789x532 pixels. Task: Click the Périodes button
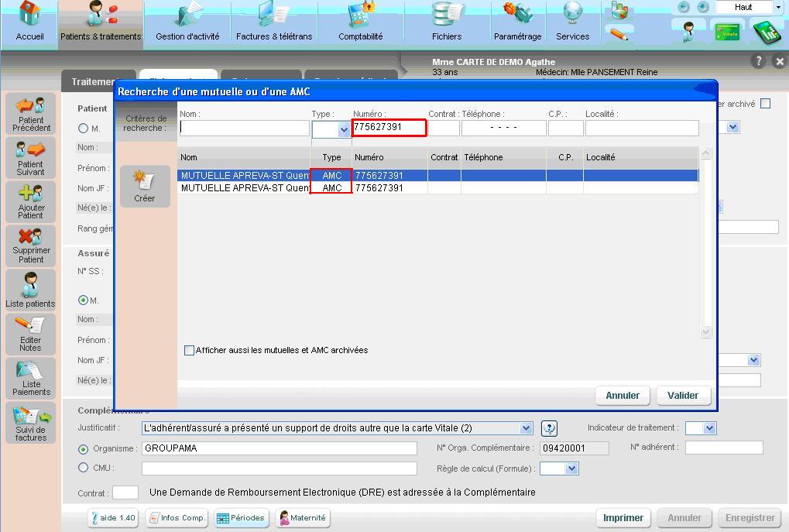pyautogui.click(x=242, y=518)
